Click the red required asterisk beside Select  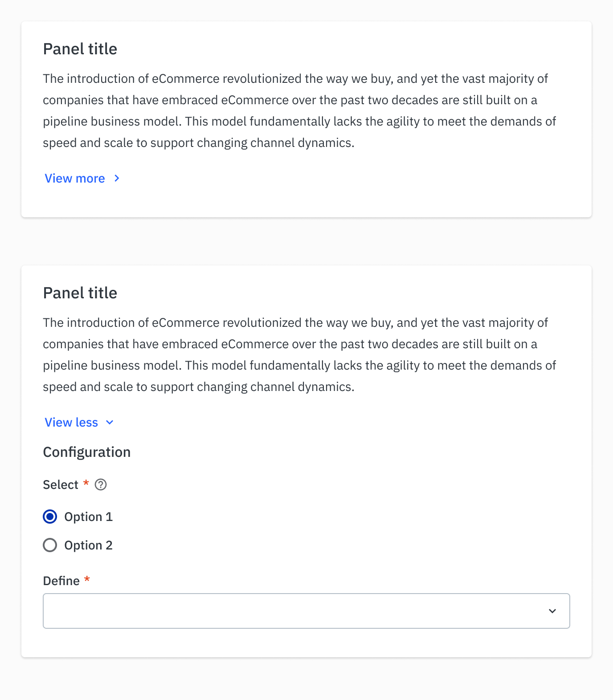tap(86, 483)
